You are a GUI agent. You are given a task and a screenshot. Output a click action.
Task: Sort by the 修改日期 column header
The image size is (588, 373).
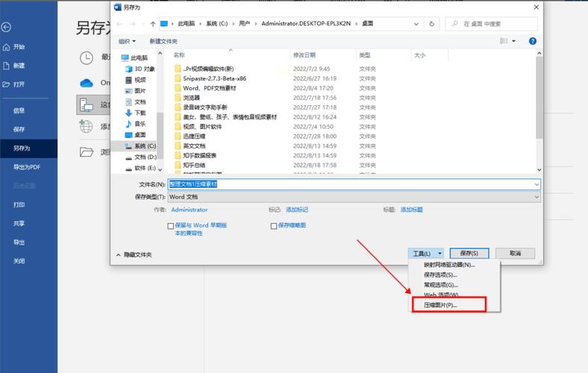tap(304, 55)
